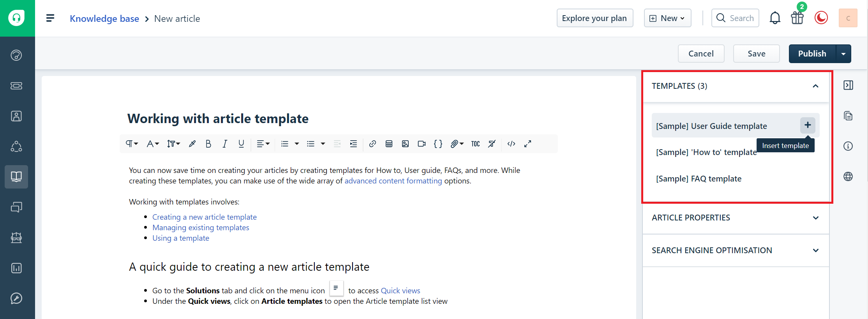This screenshot has width=868, height=319.
Task: Open the Contacts sidebar icon
Action: point(16,116)
